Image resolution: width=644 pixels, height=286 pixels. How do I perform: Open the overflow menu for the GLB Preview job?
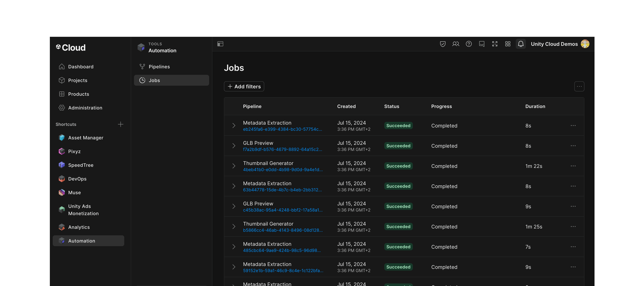point(573,146)
